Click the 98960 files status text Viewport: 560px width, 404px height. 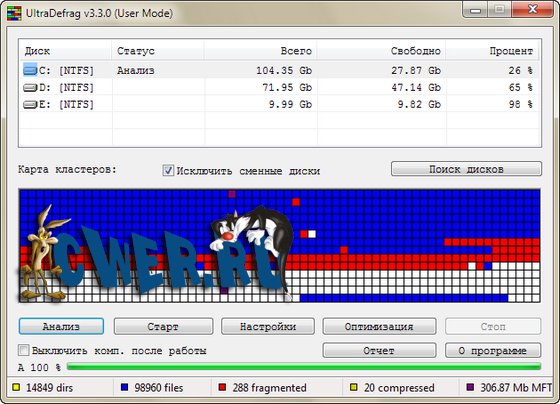159,388
